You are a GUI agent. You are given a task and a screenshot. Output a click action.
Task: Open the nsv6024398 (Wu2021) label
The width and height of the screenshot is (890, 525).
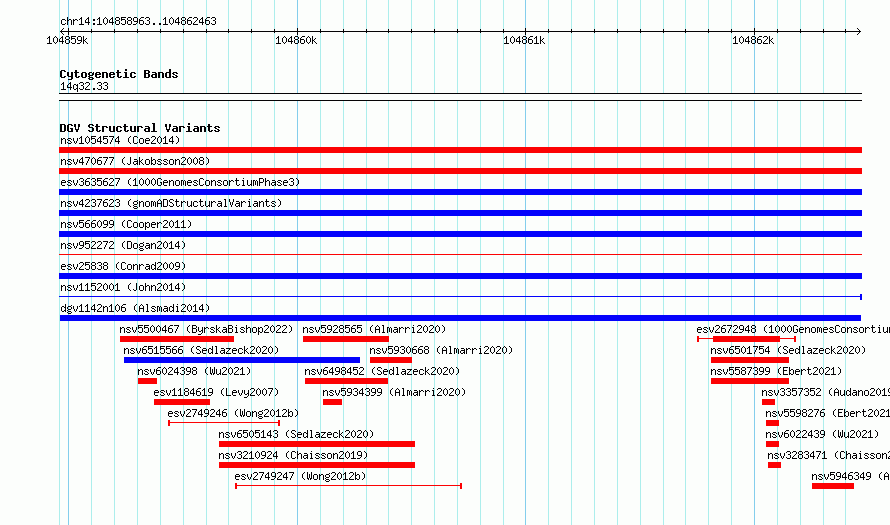coord(194,371)
